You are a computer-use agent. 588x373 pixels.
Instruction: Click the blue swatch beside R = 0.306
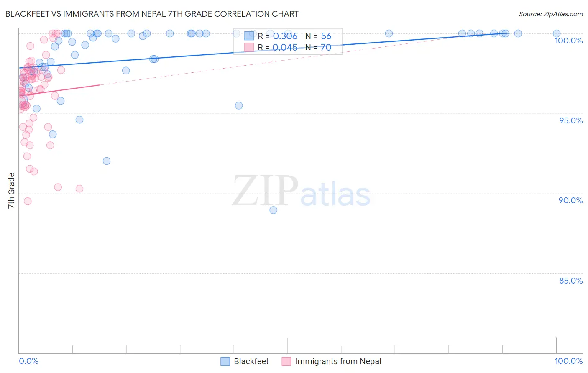pyautogui.click(x=249, y=36)
